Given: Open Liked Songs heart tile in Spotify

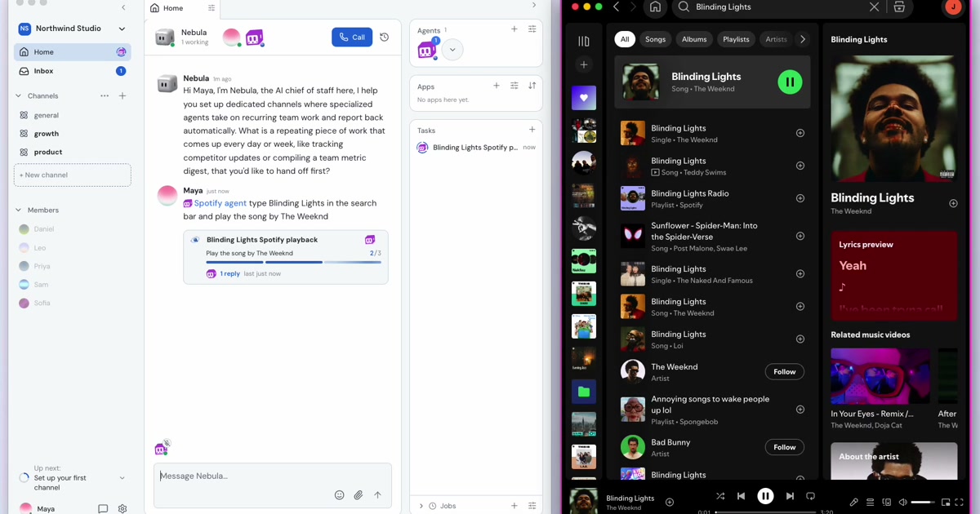Looking at the screenshot, I should click(x=583, y=98).
